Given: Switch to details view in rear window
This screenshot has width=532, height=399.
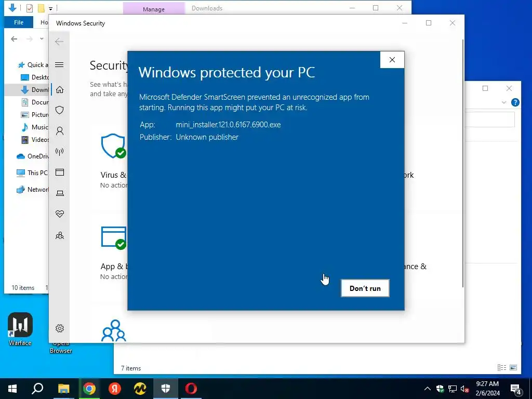Looking at the screenshot, I should point(501,367).
